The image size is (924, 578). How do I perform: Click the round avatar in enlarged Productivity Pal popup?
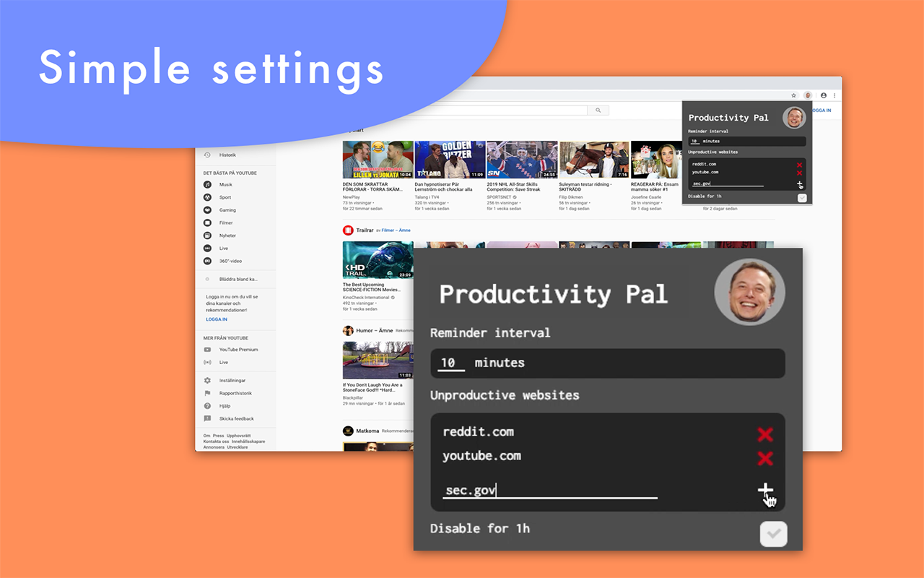pyautogui.click(x=749, y=291)
